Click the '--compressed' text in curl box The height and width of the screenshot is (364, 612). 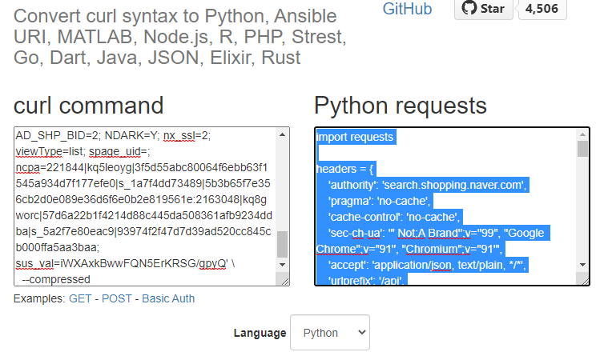click(56, 279)
